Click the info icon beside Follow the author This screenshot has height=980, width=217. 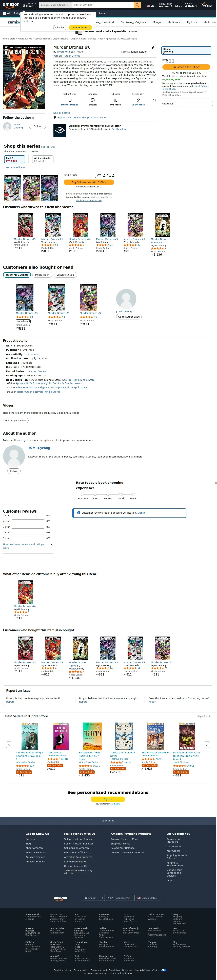pyautogui.click(x=33, y=118)
